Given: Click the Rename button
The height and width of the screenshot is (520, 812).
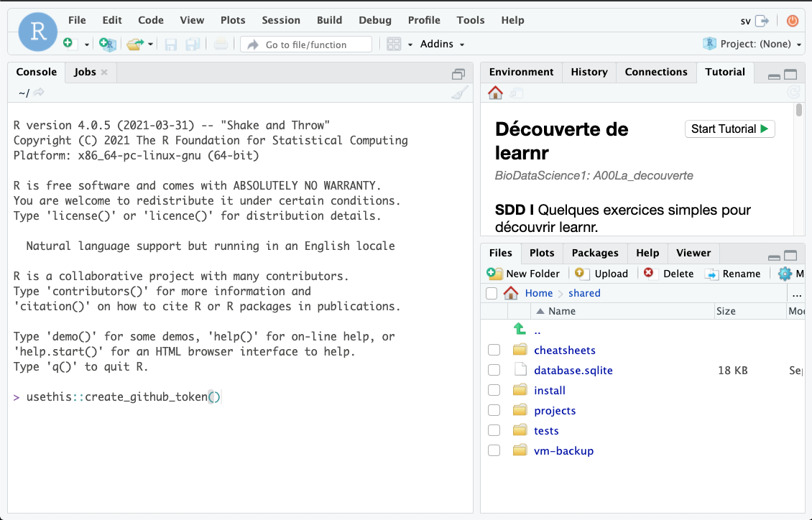Looking at the screenshot, I should tap(733, 274).
